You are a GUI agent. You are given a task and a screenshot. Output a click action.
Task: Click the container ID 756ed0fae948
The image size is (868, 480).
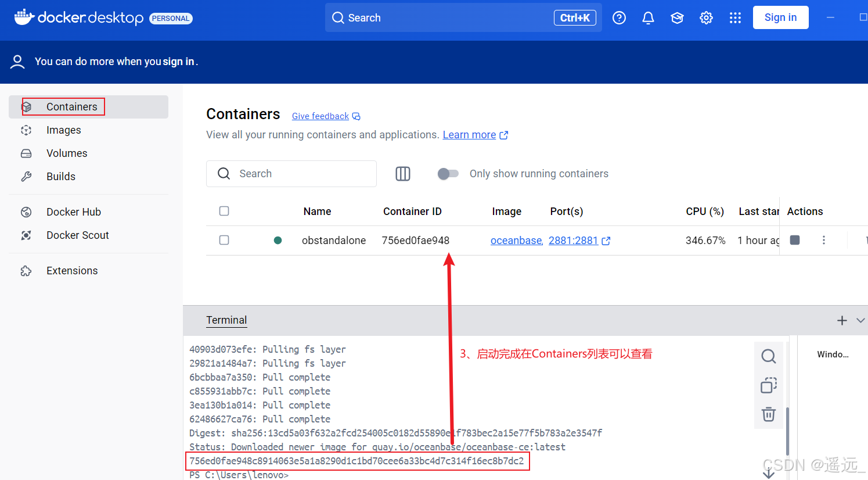coord(416,241)
